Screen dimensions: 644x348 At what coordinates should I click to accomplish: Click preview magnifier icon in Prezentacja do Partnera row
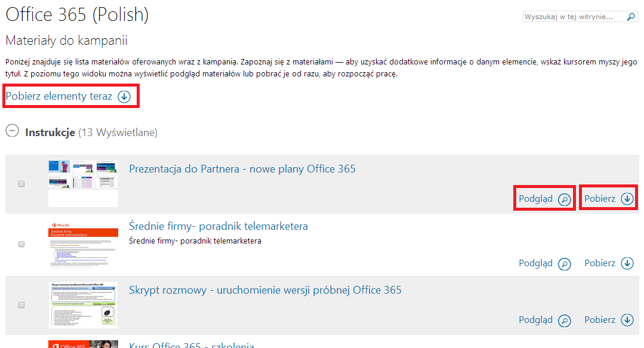[x=565, y=199]
